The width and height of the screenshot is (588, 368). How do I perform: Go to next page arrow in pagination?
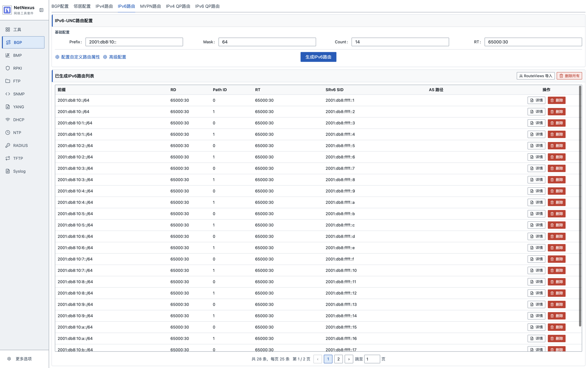(x=349, y=359)
